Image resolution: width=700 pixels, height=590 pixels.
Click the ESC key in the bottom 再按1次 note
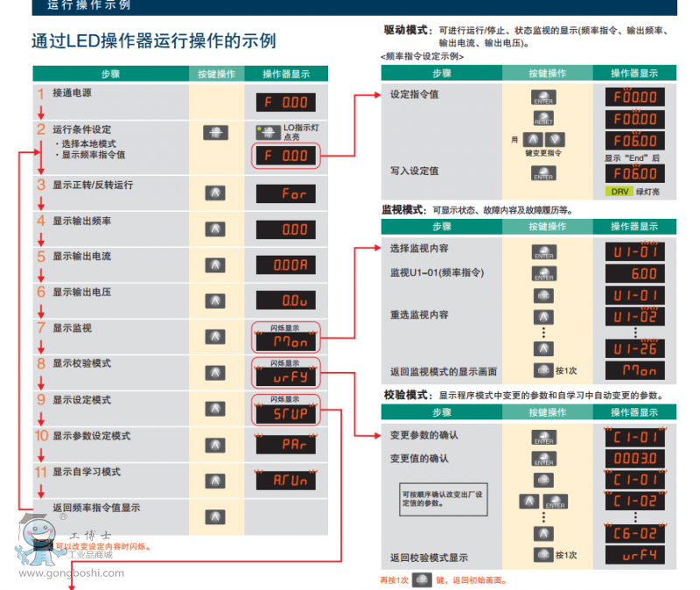[x=421, y=579]
